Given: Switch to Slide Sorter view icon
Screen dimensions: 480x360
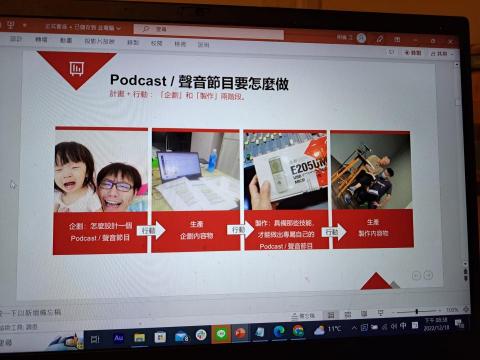Looking at the screenshot, I should point(348,314).
